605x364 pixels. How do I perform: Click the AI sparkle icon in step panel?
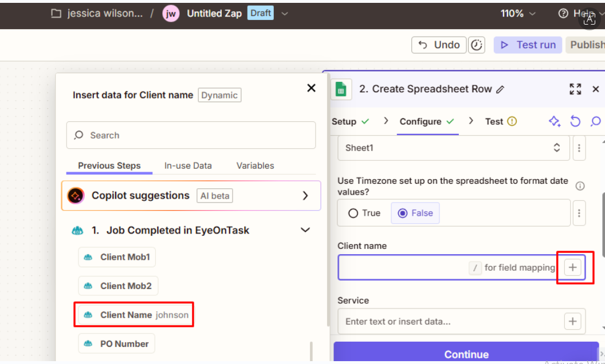click(554, 121)
